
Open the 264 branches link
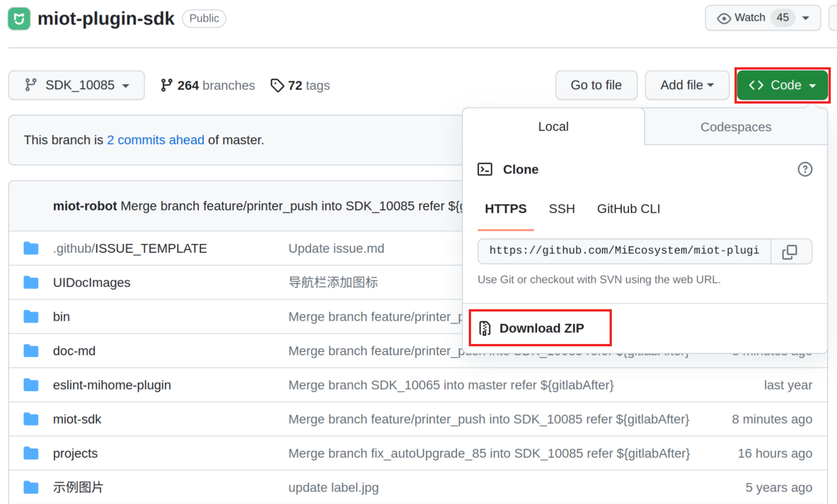[x=208, y=85]
